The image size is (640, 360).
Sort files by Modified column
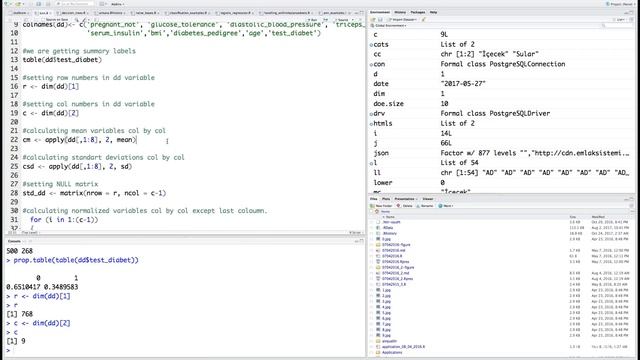coord(598,217)
